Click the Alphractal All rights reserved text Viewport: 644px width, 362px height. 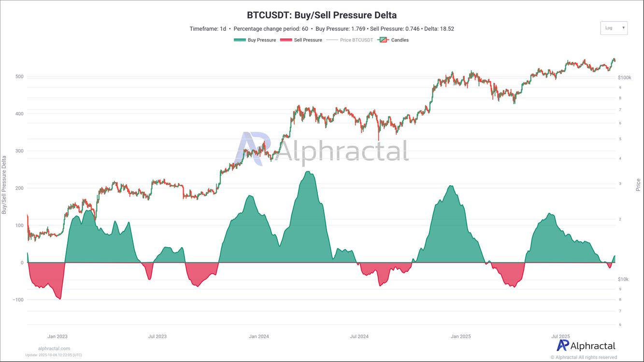tap(584, 357)
